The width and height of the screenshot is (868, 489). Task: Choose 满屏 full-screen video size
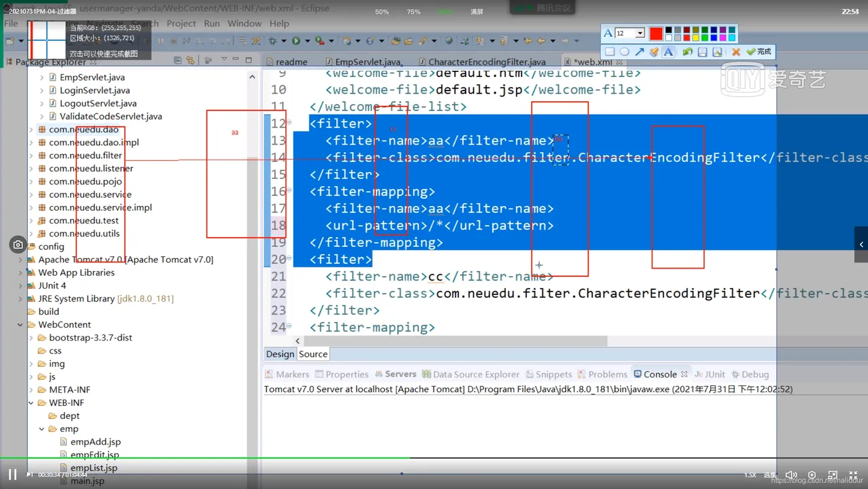(477, 12)
